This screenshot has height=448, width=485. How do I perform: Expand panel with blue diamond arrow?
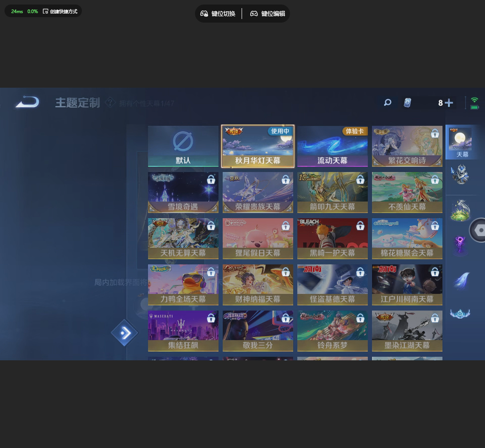pyautogui.click(x=125, y=333)
